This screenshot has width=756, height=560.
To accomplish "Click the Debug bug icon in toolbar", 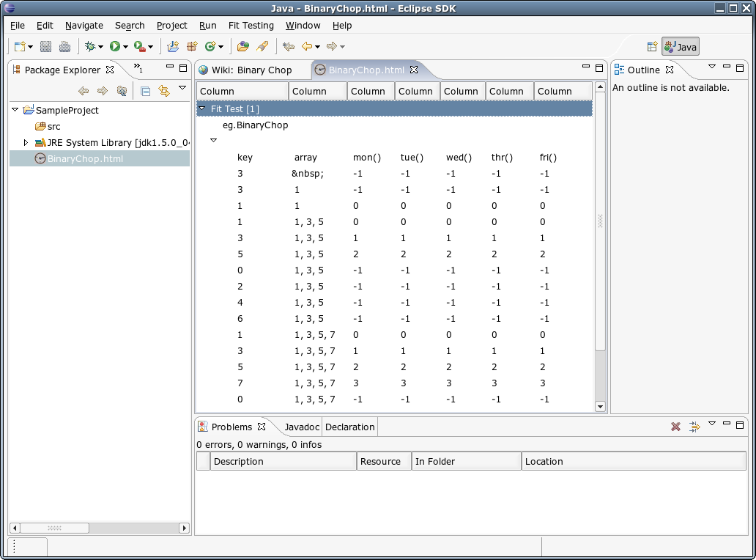I will click(91, 46).
